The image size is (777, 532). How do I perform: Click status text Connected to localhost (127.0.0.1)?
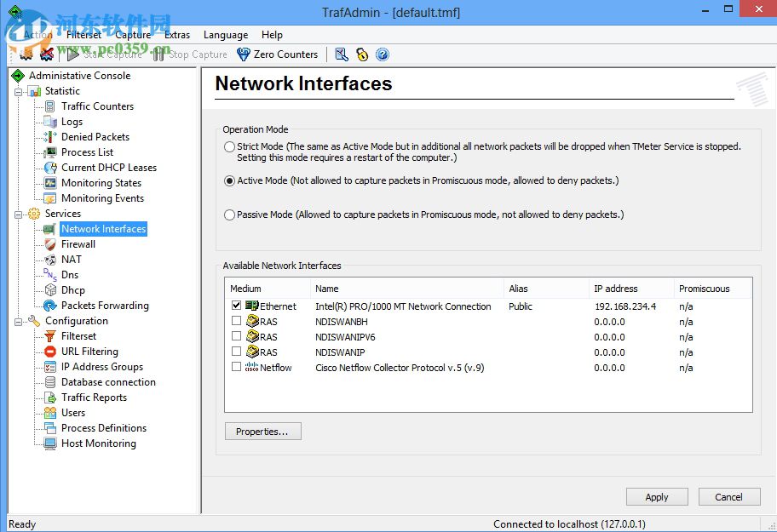pyautogui.click(x=569, y=524)
